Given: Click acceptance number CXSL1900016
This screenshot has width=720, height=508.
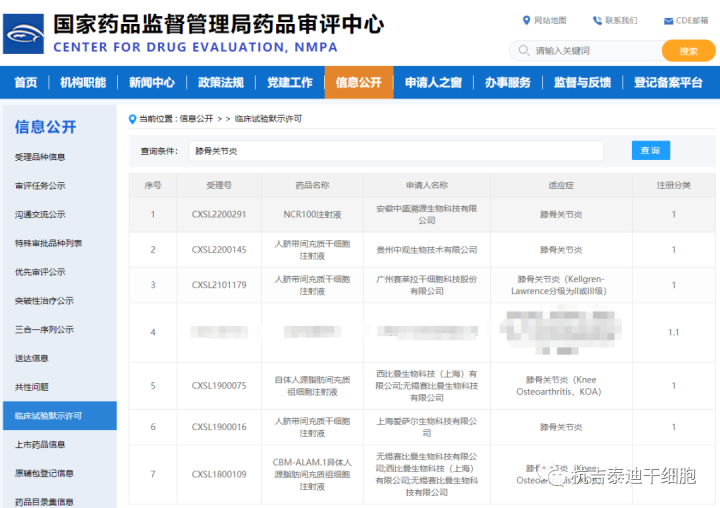Looking at the screenshot, I should [219, 427].
